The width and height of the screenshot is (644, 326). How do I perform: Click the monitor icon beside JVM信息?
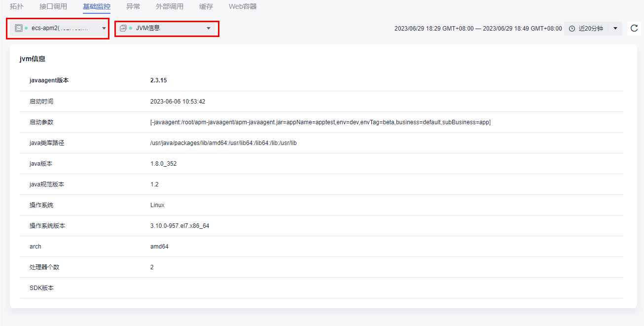tap(123, 28)
